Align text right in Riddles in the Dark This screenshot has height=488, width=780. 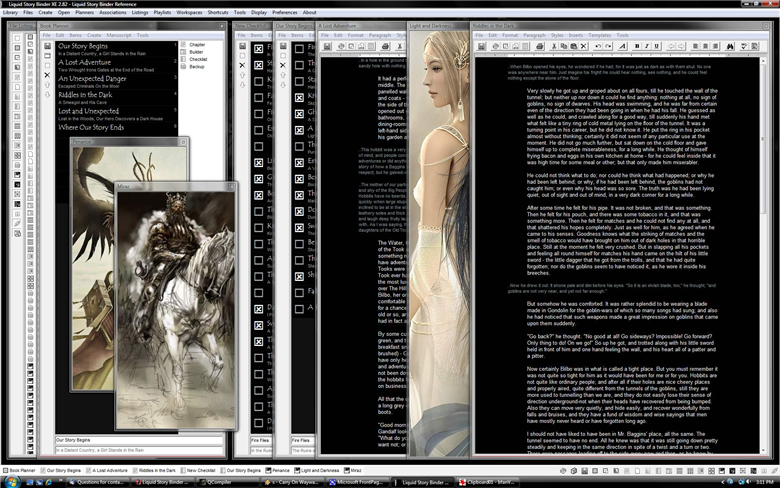pyautogui.click(x=715, y=46)
